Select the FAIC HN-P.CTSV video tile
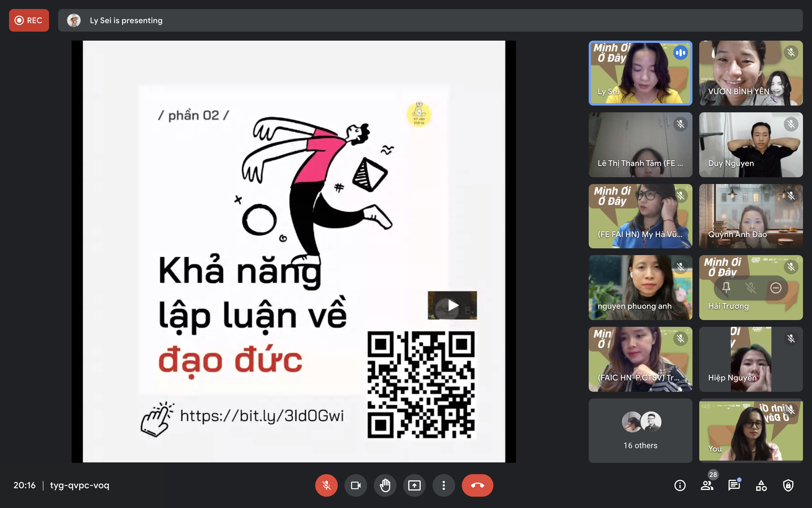 coord(640,359)
